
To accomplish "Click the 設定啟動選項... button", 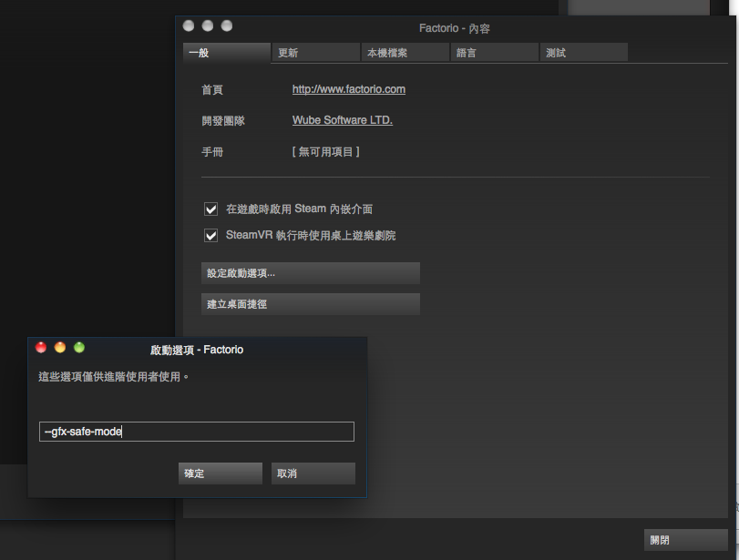I will click(311, 273).
